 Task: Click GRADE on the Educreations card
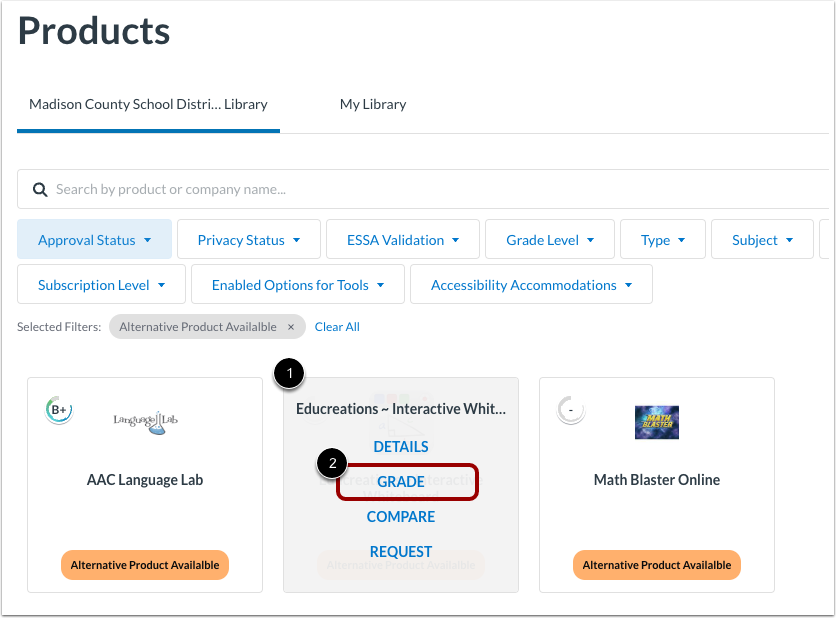(x=401, y=481)
